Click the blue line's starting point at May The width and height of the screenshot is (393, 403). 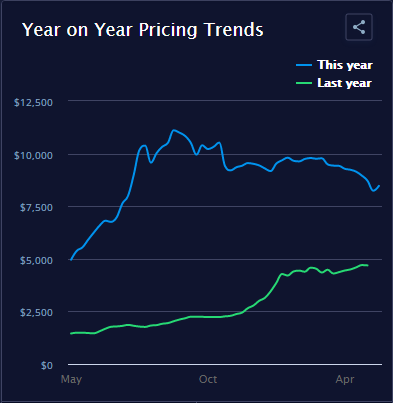pos(71,260)
